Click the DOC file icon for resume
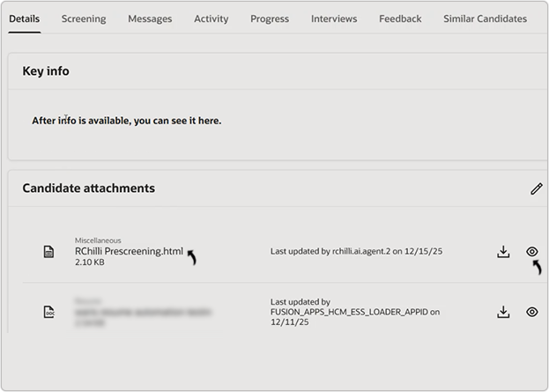Viewport: 549px width, 392px height. click(49, 312)
